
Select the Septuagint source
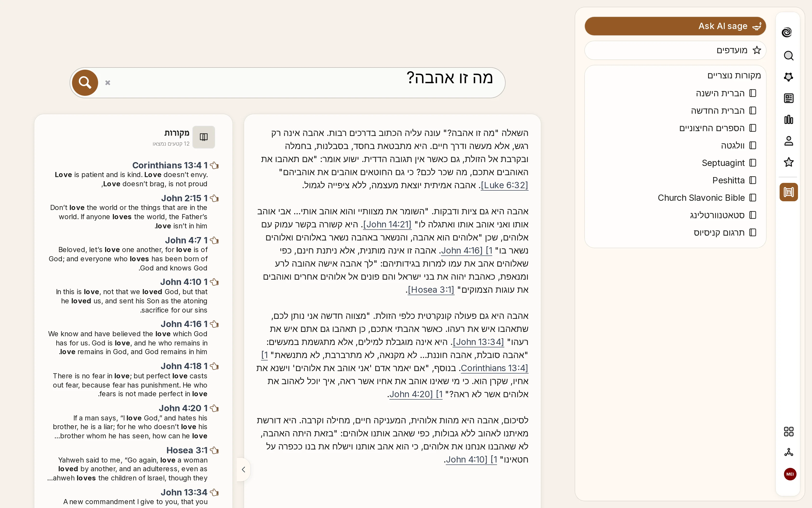click(x=729, y=163)
